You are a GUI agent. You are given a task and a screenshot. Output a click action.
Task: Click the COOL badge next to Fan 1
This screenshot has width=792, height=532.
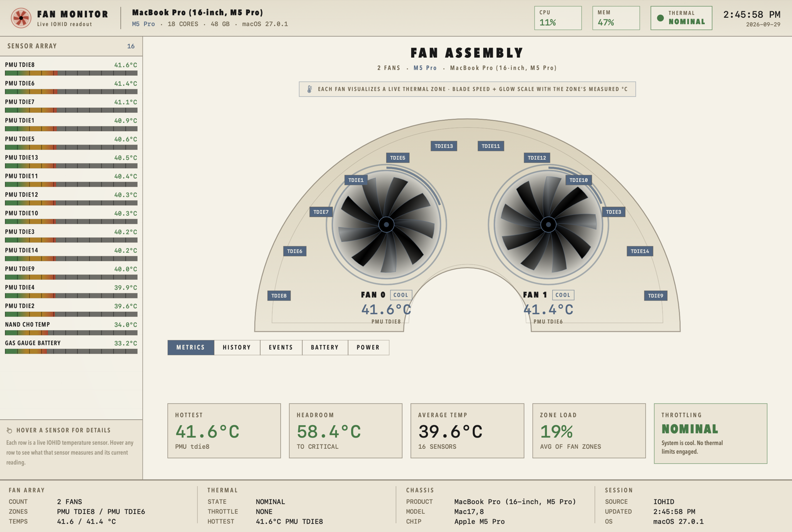(563, 295)
